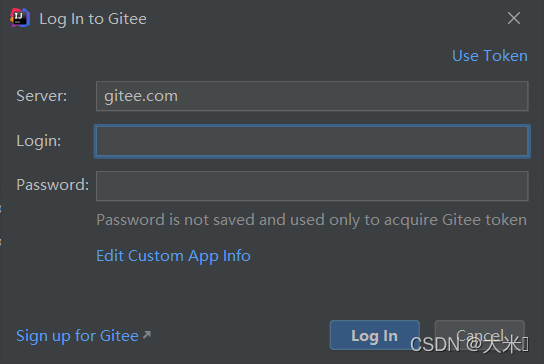Click the Password: label
Image resolution: width=544 pixels, height=364 pixels.
[52, 185]
